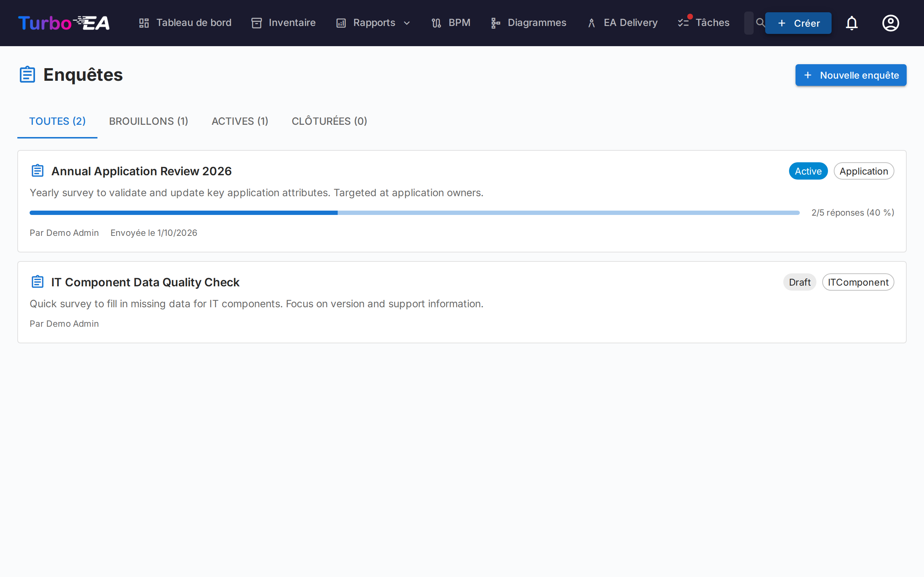Image resolution: width=924 pixels, height=577 pixels.
Task: Click the BPM process icon
Action: click(x=436, y=23)
